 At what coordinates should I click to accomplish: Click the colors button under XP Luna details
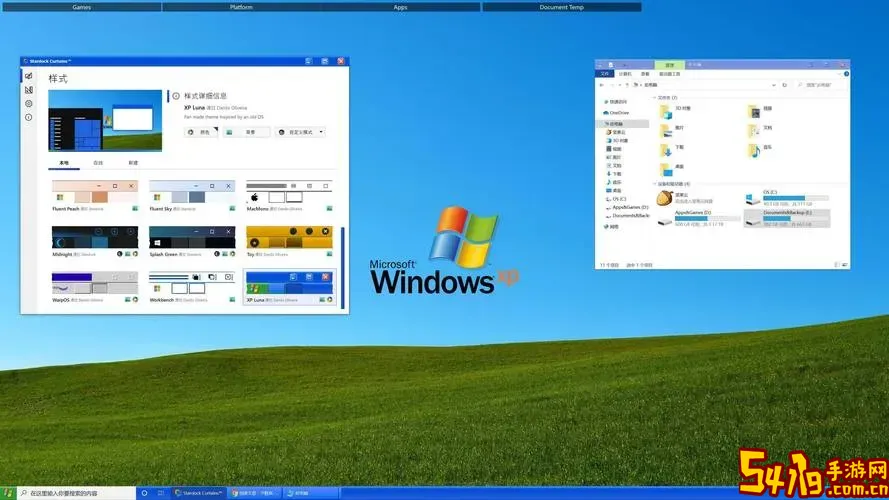pyautogui.click(x=201, y=132)
